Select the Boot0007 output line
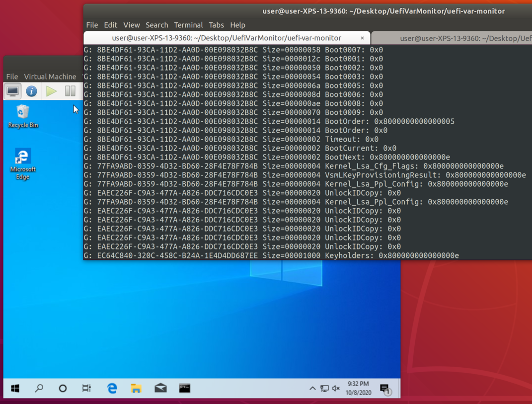This screenshot has height=404, width=532. click(x=233, y=50)
